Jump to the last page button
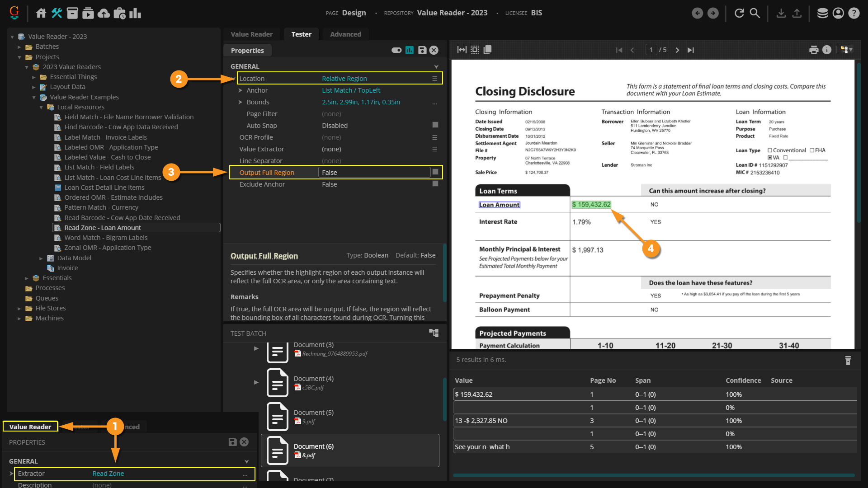 pyautogui.click(x=690, y=50)
